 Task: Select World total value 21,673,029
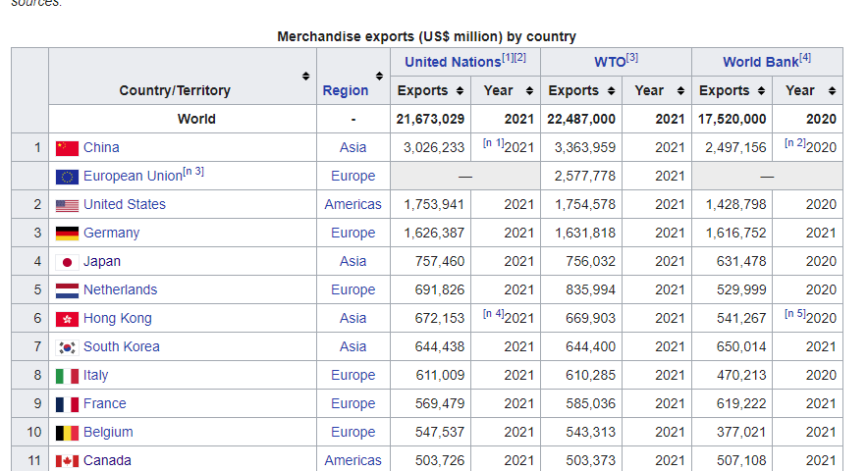pos(430,119)
